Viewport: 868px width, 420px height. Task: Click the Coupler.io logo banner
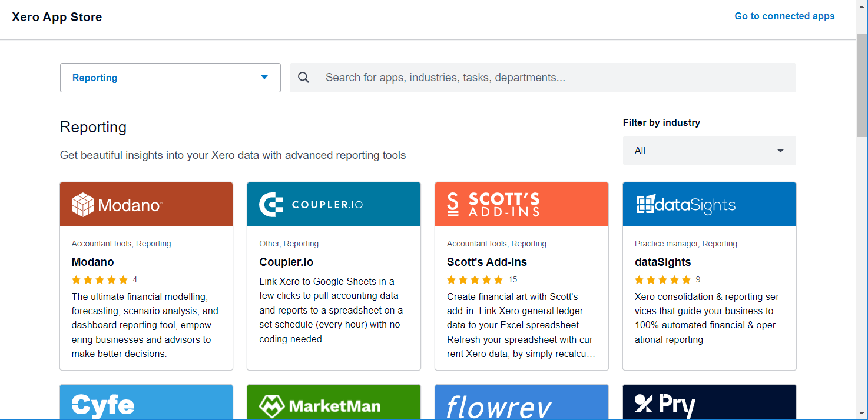click(333, 204)
